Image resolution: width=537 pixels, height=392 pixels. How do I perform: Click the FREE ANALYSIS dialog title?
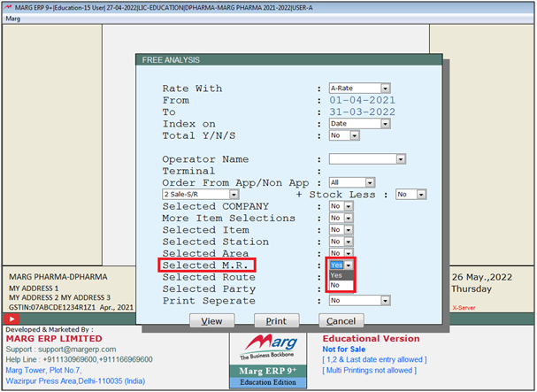(171, 60)
